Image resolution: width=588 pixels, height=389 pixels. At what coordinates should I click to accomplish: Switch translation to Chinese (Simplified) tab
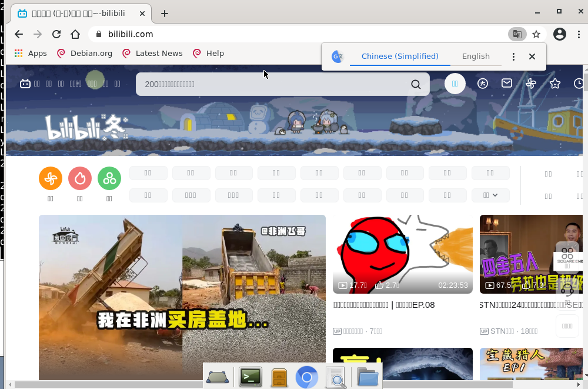click(x=400, y=56)
